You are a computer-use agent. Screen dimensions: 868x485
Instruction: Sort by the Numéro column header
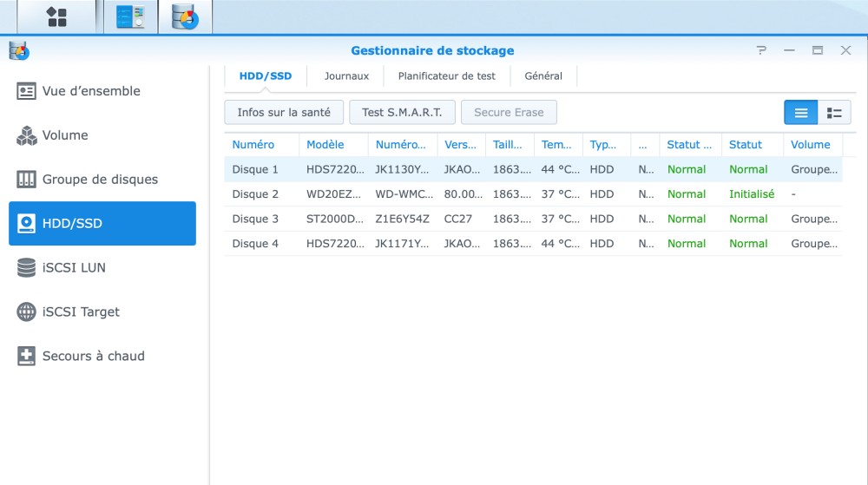(x=253, y=145)
